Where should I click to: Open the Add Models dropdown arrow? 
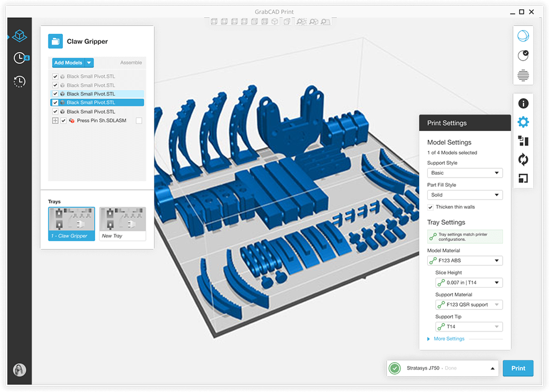89,63
